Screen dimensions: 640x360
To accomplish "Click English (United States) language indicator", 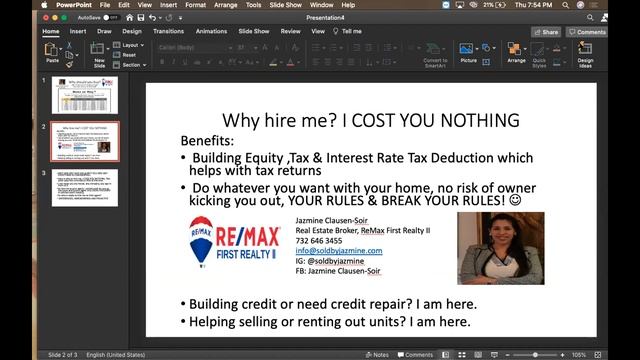I will click(116, 355).
